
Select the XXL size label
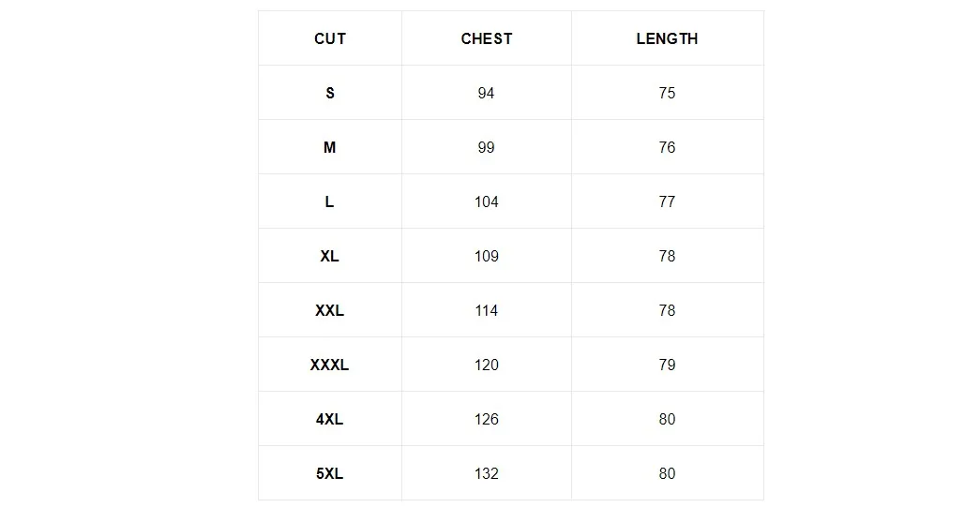[329, 310]
